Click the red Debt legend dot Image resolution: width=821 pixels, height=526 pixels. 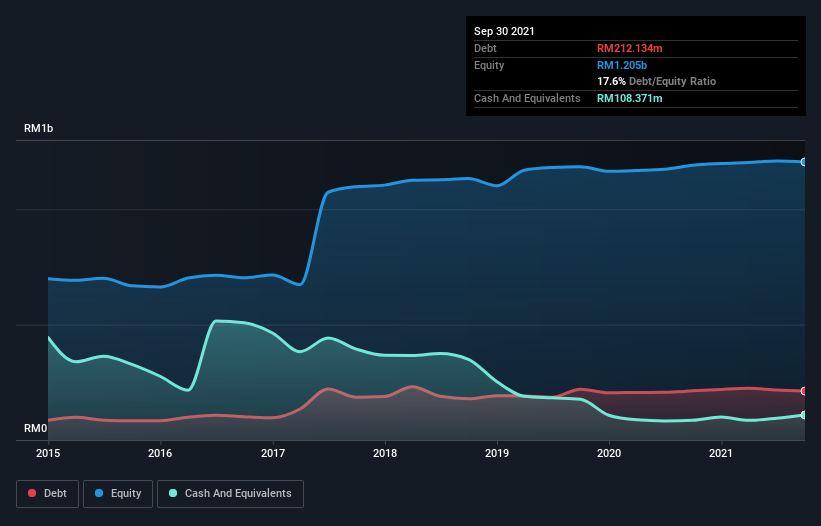(32, 493)
